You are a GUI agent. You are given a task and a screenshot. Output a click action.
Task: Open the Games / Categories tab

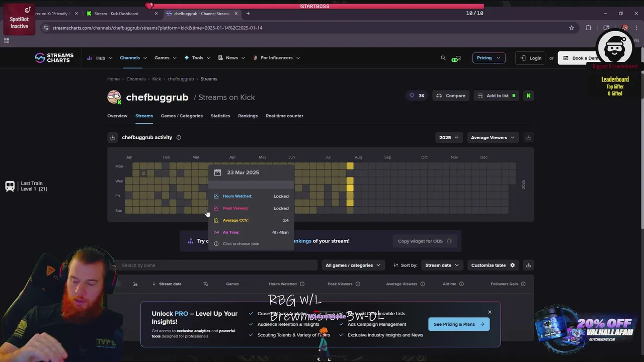tap(182, 116)
